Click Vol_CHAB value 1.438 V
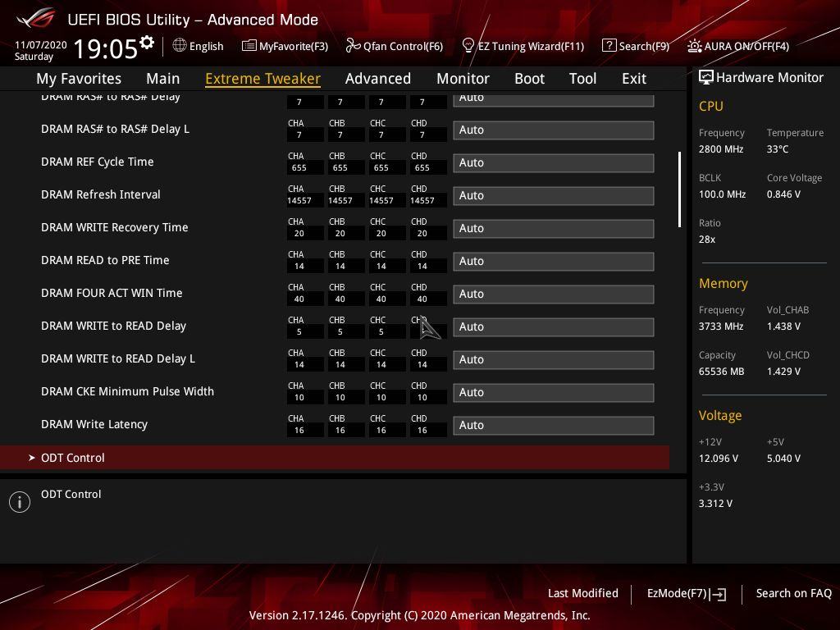This screenshot has width=840, height=630. click(x=783, y=326)
